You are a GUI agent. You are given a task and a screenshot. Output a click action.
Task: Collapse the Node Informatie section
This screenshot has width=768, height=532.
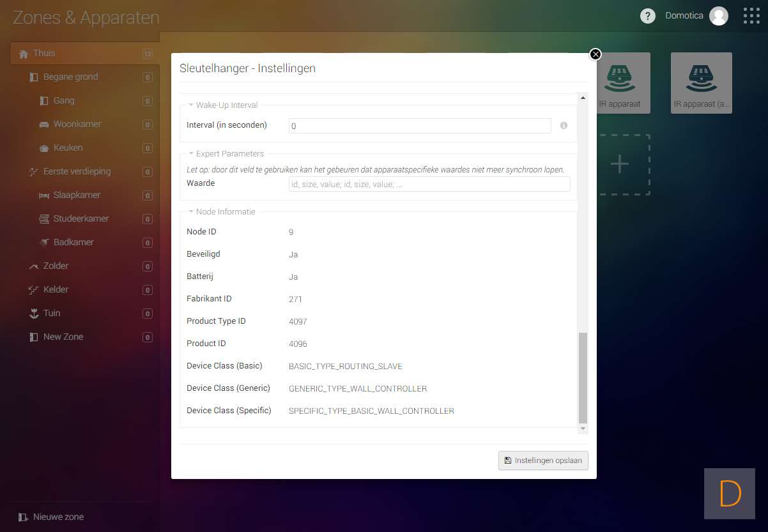pyautogui.click(x=191, y=212)
